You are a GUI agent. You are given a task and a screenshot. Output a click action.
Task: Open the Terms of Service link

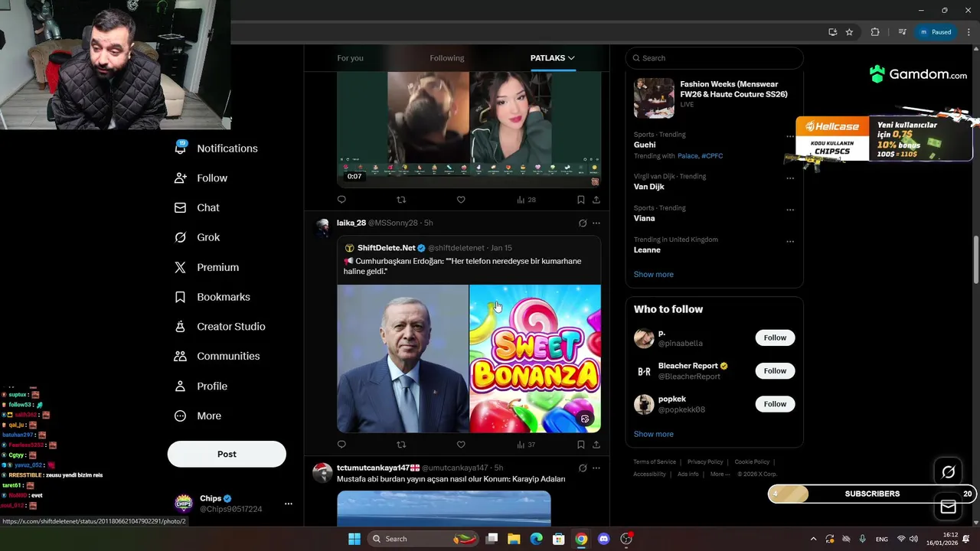tap(655, 461)
